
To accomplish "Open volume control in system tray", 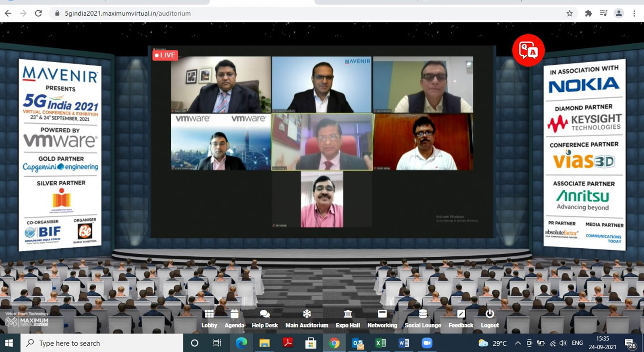I will point(563,343).
